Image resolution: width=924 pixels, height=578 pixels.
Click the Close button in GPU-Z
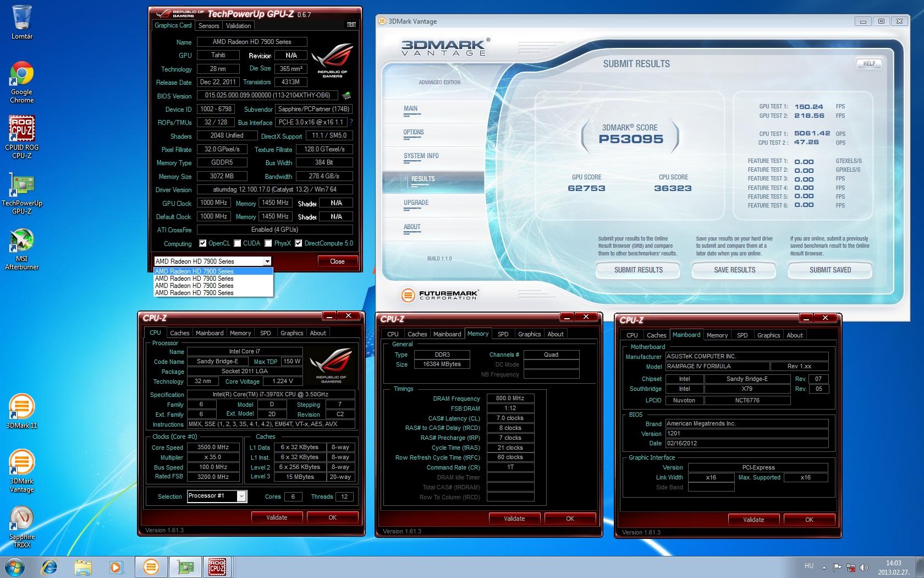pos(337,261)
